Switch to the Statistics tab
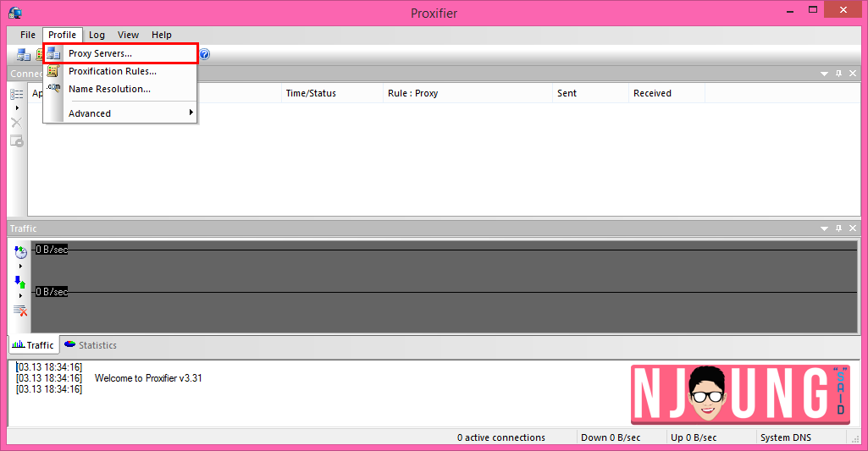Image resolution: width=868 pixels, height=451 pixels. coord(91,344)
